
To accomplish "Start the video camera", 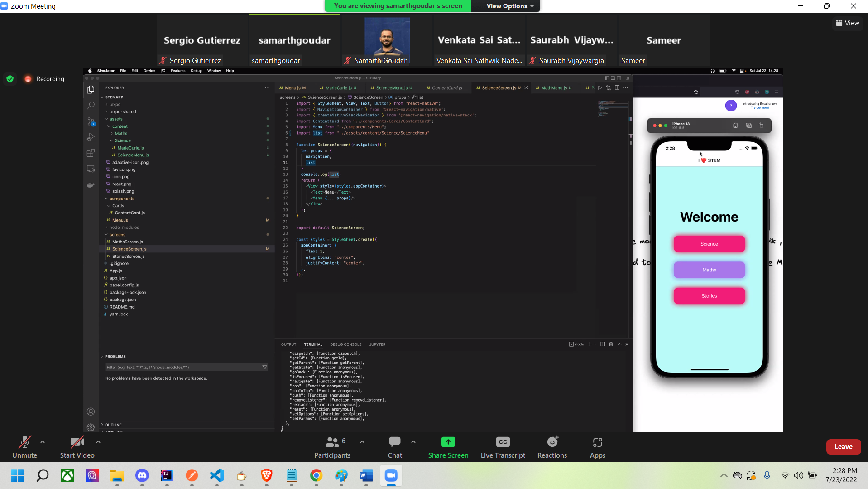I will coord(77,447).
